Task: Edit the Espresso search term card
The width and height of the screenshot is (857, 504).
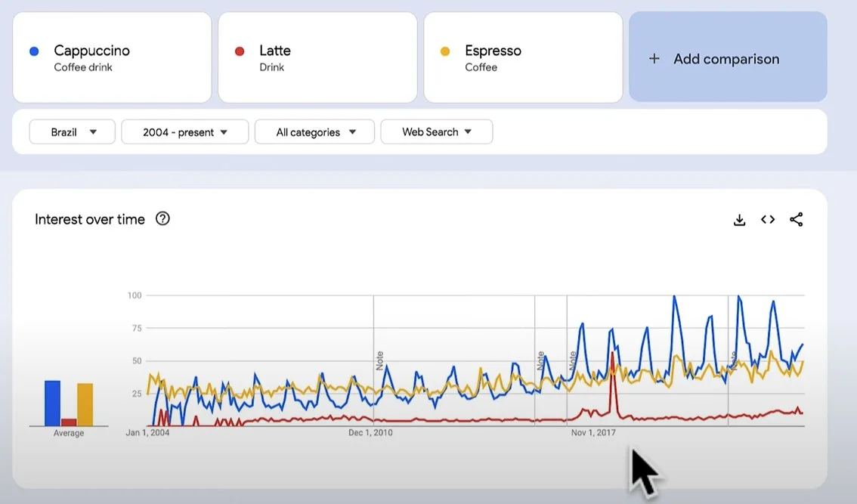Action: tap(523, 57)
